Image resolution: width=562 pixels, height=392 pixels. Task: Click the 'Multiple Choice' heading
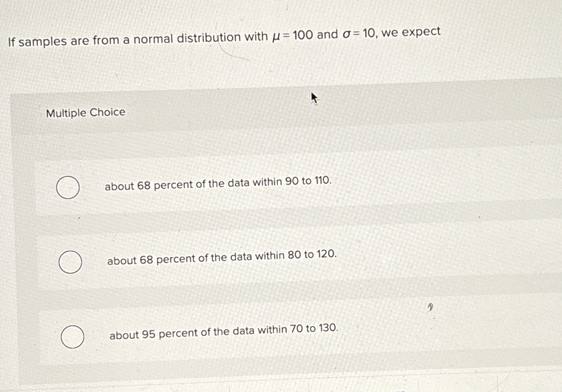[x=85, y=113]
